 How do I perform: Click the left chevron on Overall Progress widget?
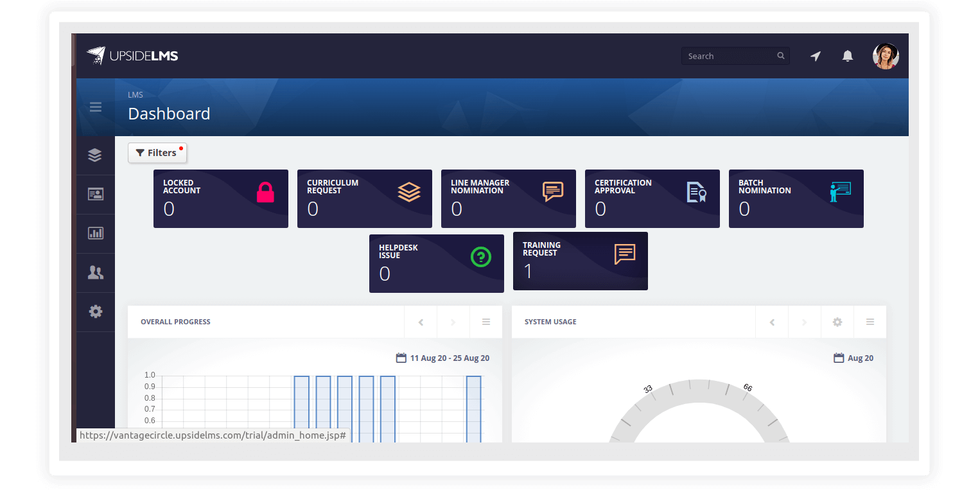pos(421,322)
